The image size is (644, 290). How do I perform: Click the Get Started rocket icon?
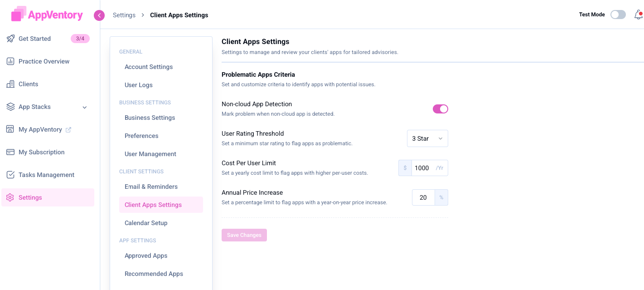click(x=10, y=39)
